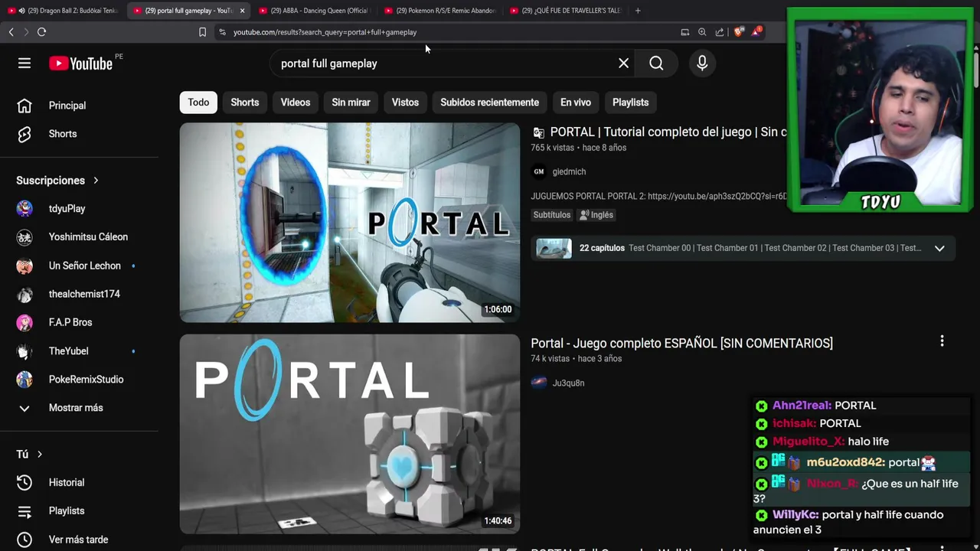Viewport: 980px width, 551px height.
Task: Switch to ABBA Dancing Queen tab
Action: point(315,11)
